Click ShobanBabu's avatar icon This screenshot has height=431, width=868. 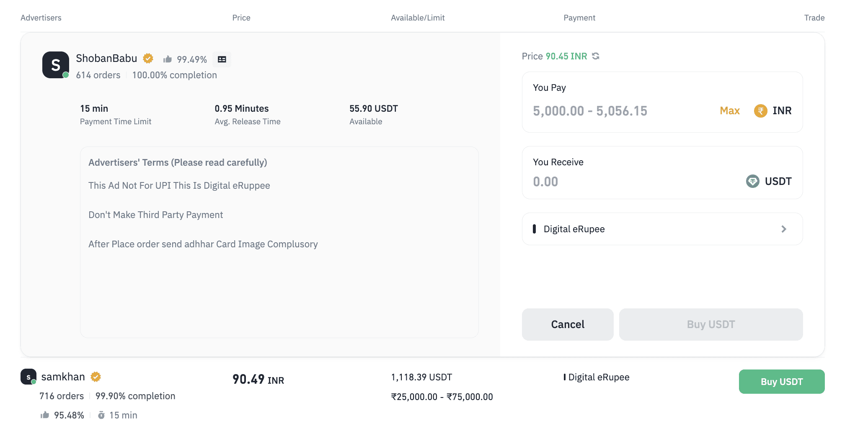56,65
